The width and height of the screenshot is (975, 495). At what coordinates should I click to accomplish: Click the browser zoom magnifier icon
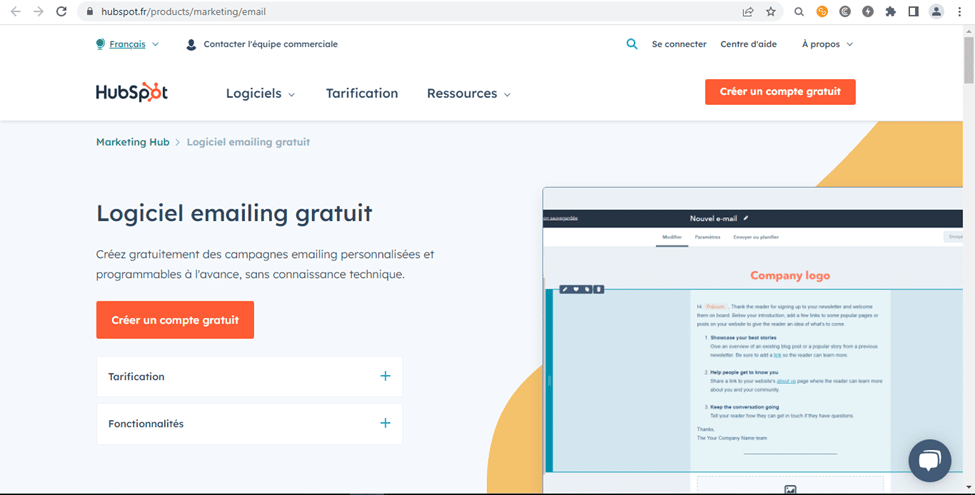(x=800, y=12)
